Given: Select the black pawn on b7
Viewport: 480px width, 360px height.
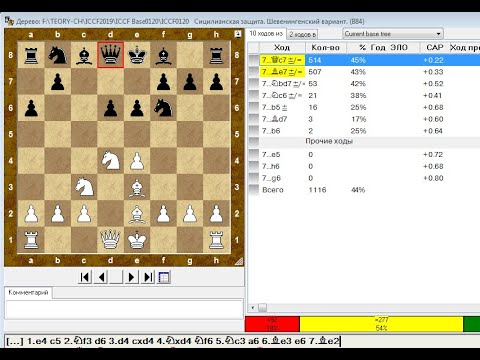Looking at the screenshot, I should tap(57, 81).
